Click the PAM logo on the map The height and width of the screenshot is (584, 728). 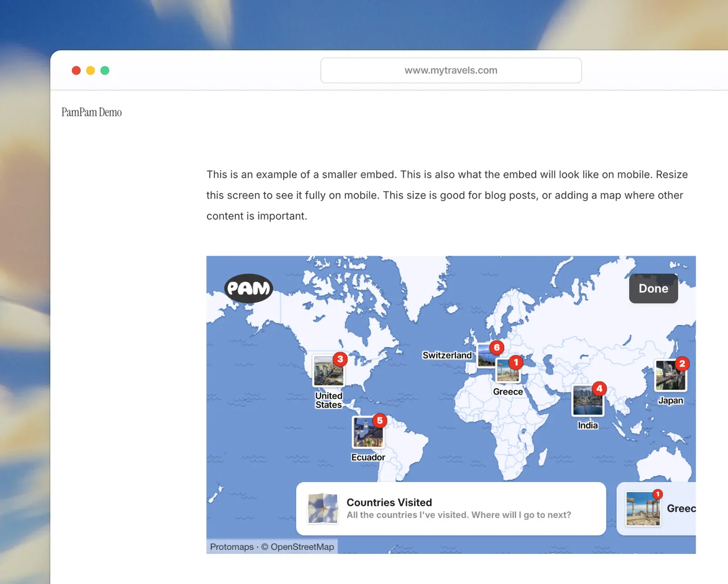249,288
